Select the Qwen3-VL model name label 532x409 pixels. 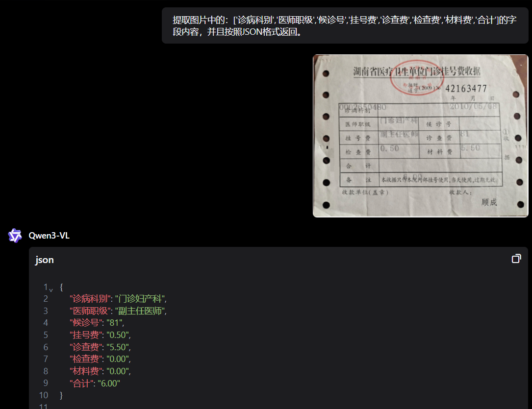pos(49,236)
